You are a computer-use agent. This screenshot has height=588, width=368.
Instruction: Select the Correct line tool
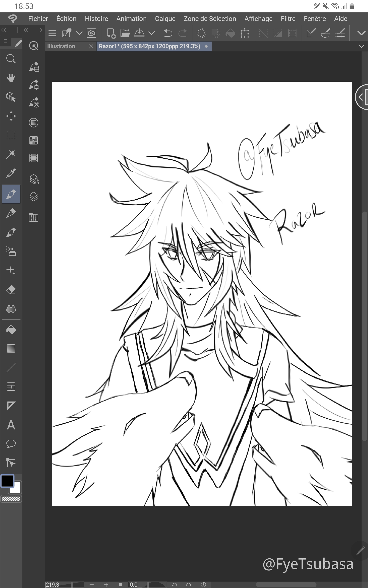pos(11,463)
